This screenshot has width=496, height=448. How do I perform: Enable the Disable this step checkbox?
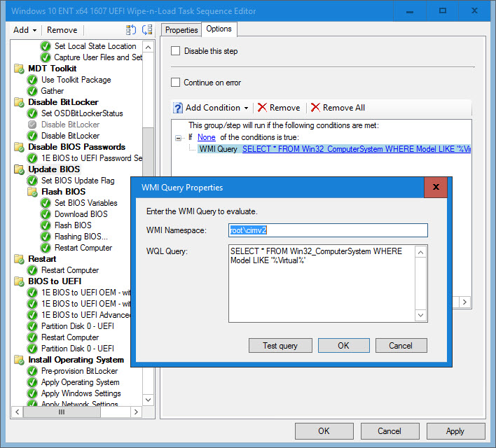pos(176,51)
